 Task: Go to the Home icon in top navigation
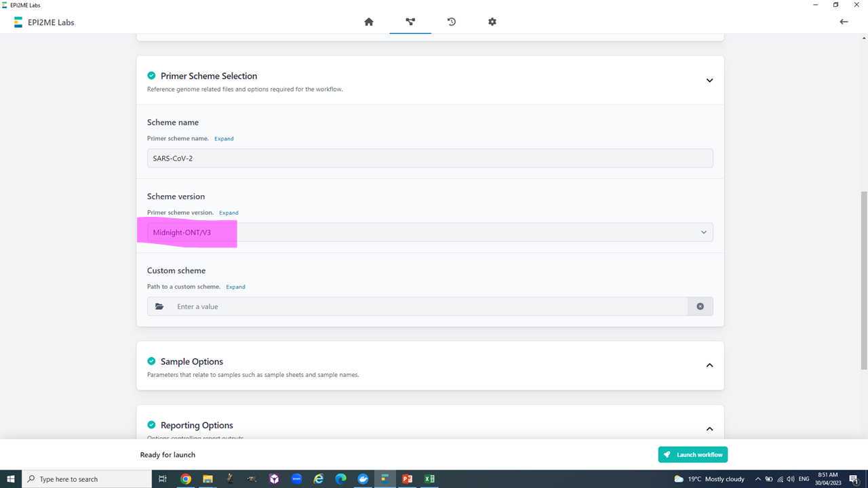(369, 22)
